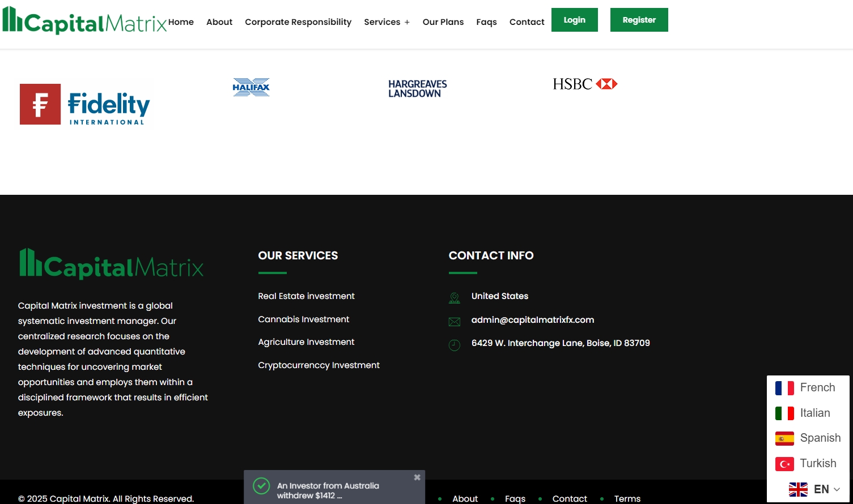Open the Contact link in the footer
Viewport: 853px width, 504px height.
[x=570, y=499]
